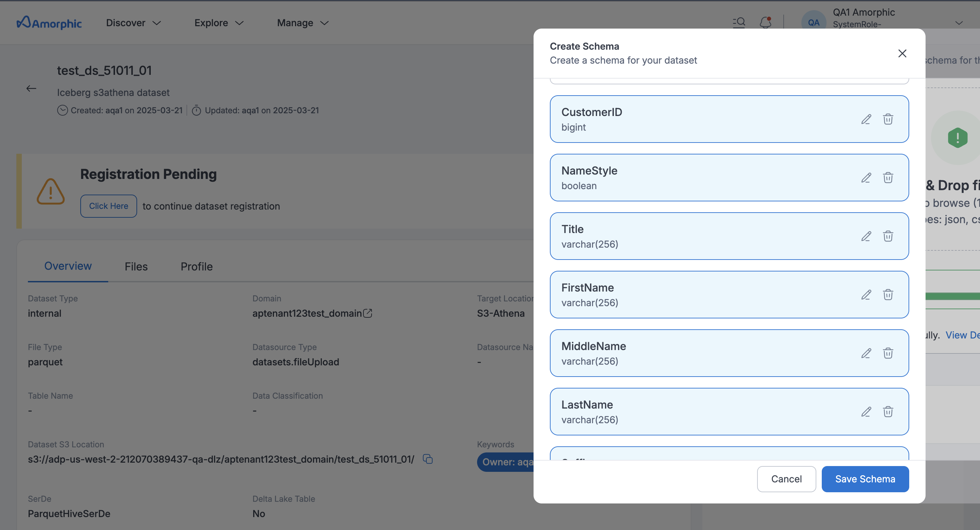Click the datasets.fileUpload value
980x530 pixels.
pos(296,362)
